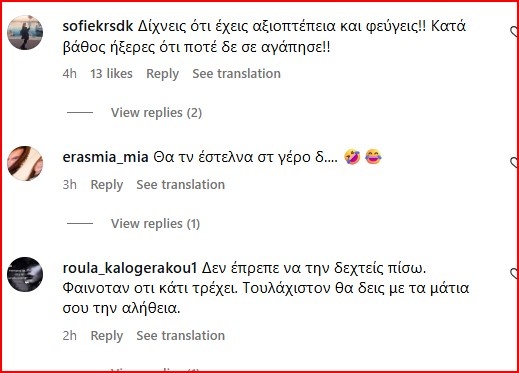519x373 pixels.
Task: Expand partially visible View replies at bottom
Action: tap(155, 369)
